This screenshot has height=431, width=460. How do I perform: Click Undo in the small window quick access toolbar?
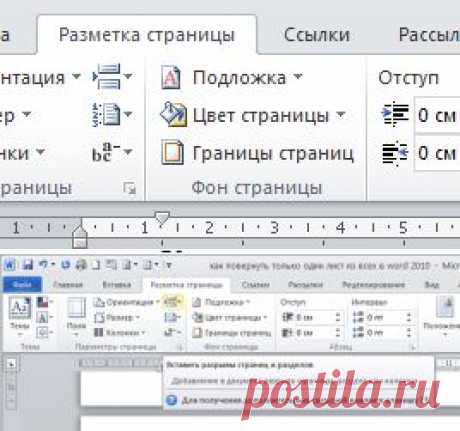tap(44, 265)
